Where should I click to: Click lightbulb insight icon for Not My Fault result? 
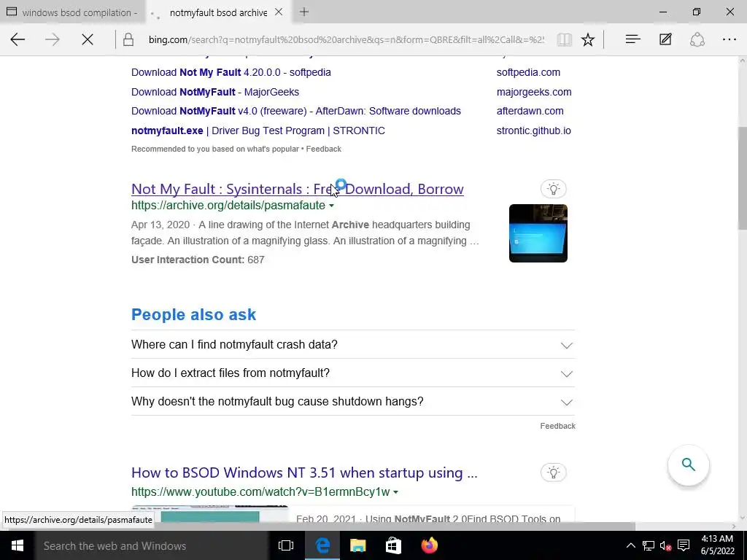pos(553,189)
